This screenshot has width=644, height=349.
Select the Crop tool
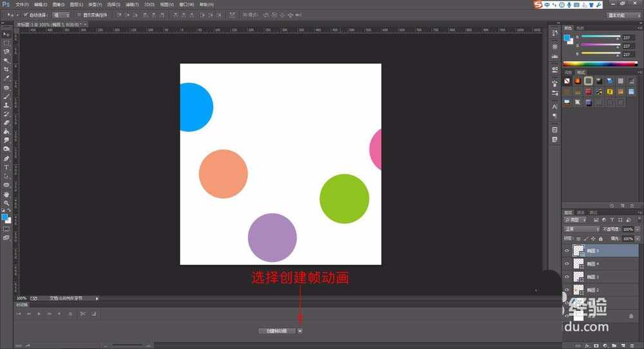tap(6, 69)
